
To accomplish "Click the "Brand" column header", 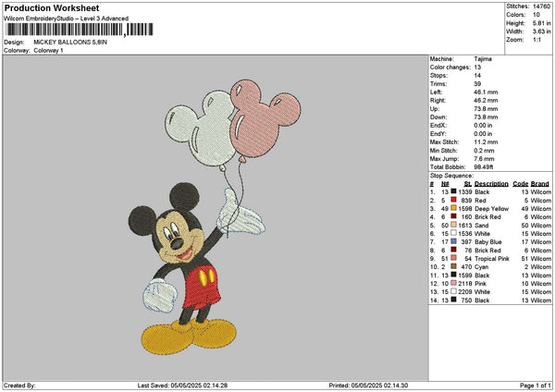I will pos(540,184).
